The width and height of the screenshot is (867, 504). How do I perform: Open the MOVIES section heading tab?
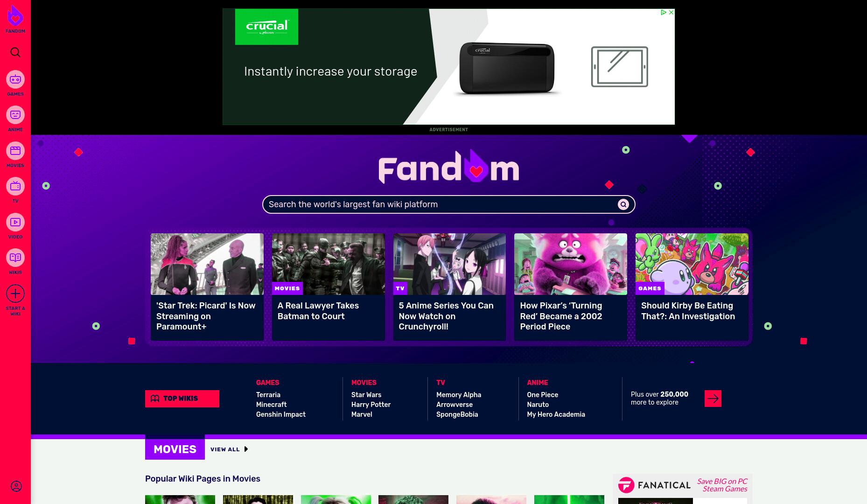[x=175, y=449]
